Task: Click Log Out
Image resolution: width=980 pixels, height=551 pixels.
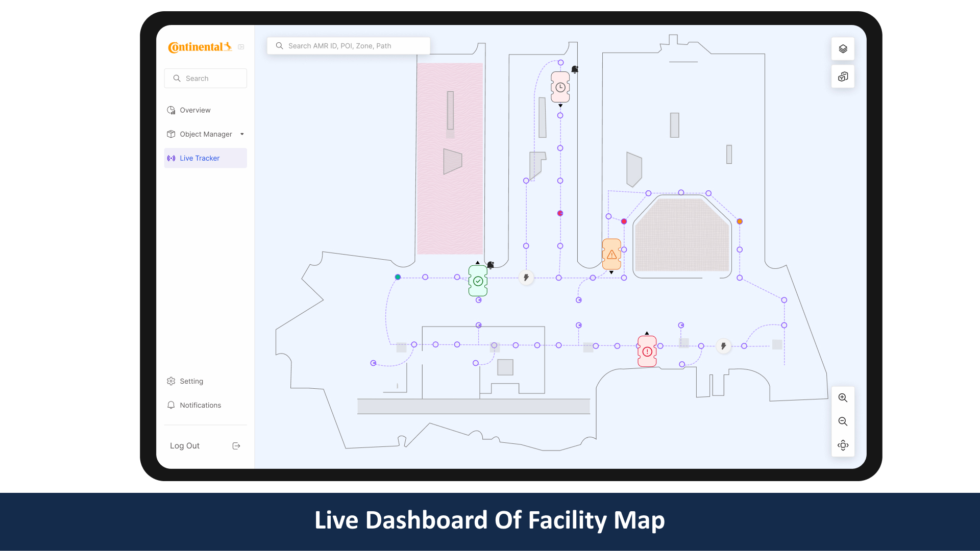Action: pyautogui.click(x=185, y=446)
